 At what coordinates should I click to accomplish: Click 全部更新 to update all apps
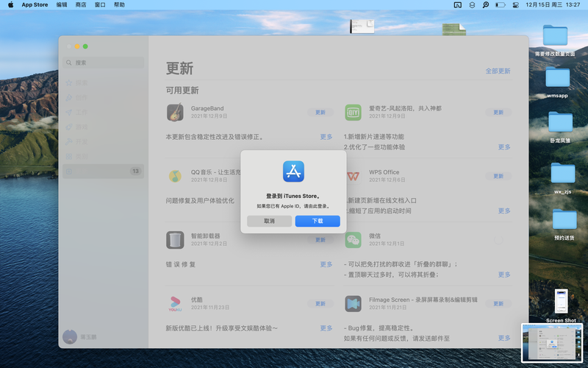tap(498, 71)
